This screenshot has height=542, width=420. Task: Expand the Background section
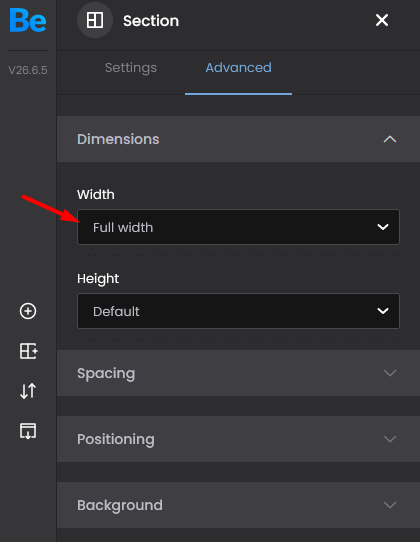(x=238, y=505)
